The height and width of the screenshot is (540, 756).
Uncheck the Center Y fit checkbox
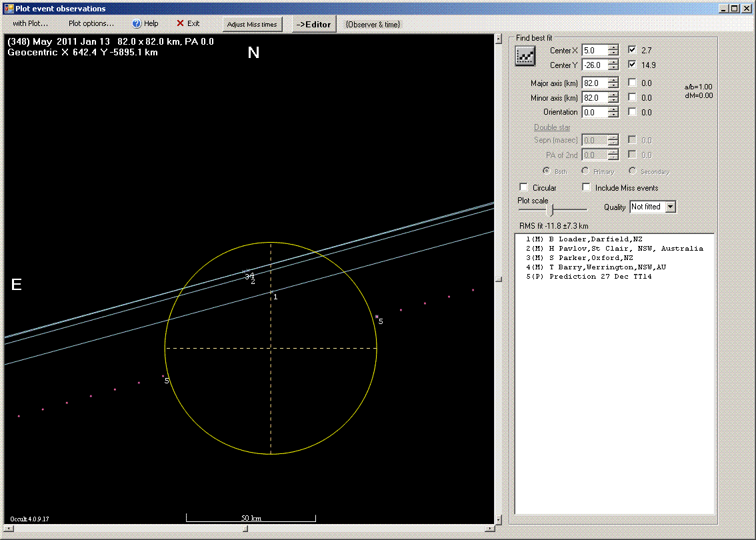(x=632, y=64)
